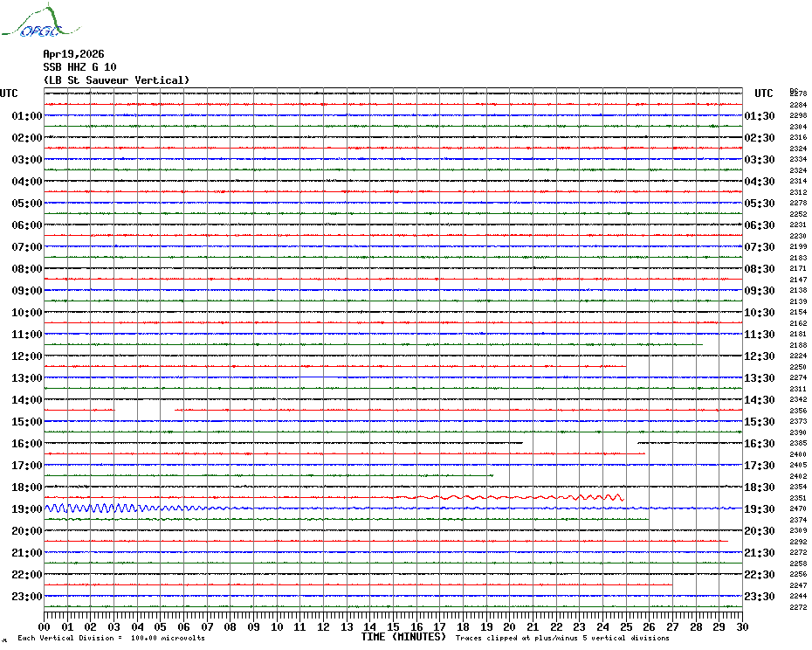The width and height of the screenshot is (812, 650).
Task: Click the Apr19,2026 date heading
Action: pyautogui.click(x=73, y=54)
